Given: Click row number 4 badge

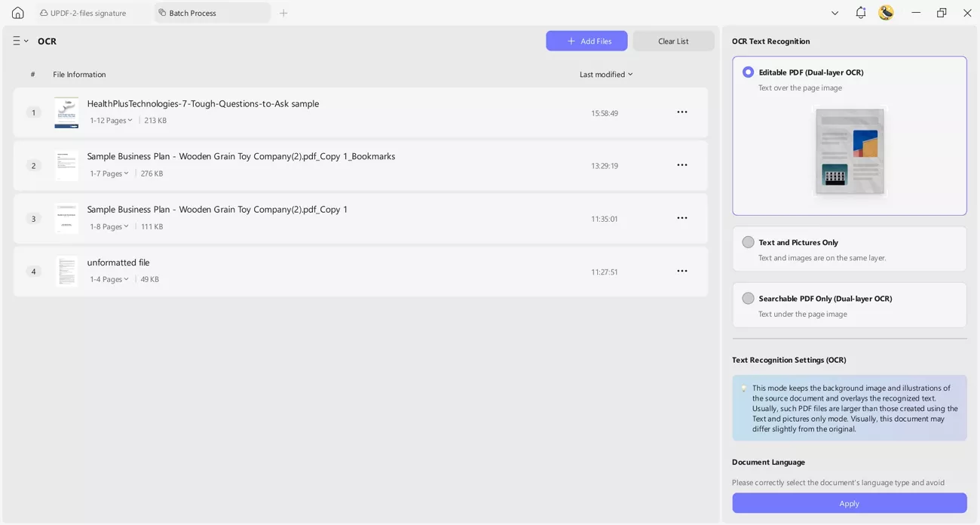Looking at the screenshot, I should coord(33,271).
